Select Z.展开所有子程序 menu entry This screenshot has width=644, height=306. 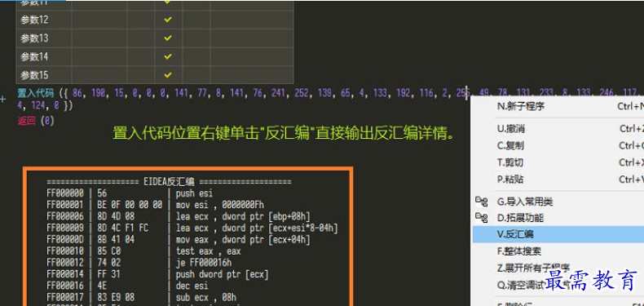click(533, 268)
